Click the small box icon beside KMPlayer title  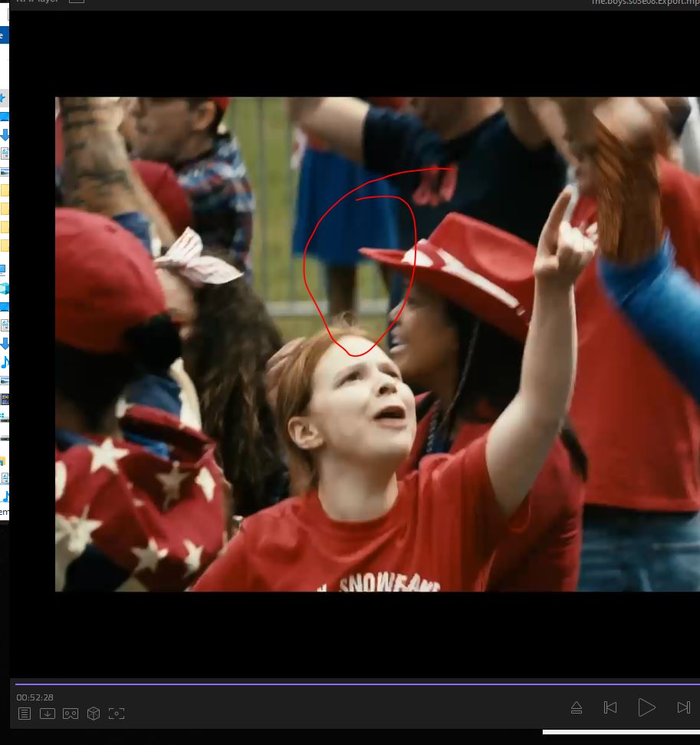76,2
